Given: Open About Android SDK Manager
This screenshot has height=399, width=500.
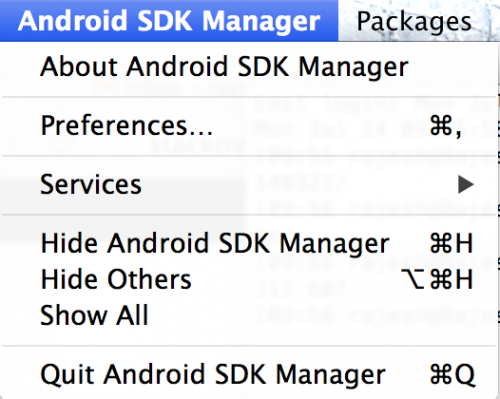Looking at the screenshot, I should tap(248, 67).
